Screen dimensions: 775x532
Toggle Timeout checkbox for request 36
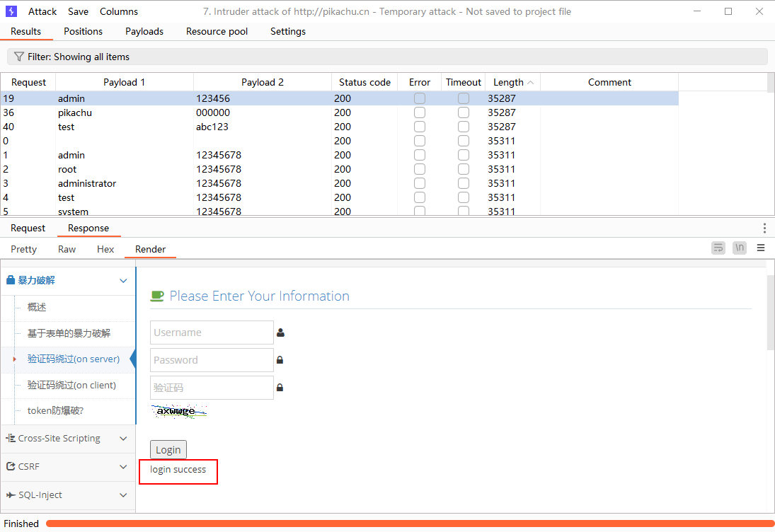(464, 112)
